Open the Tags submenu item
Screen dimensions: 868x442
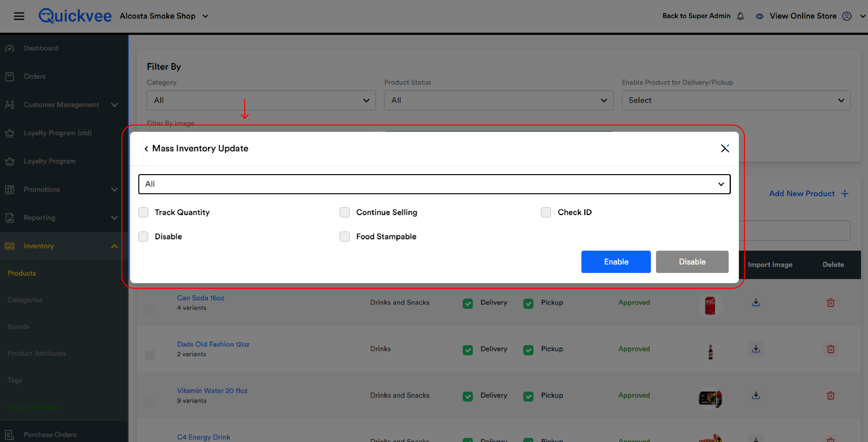coord(15,380)
